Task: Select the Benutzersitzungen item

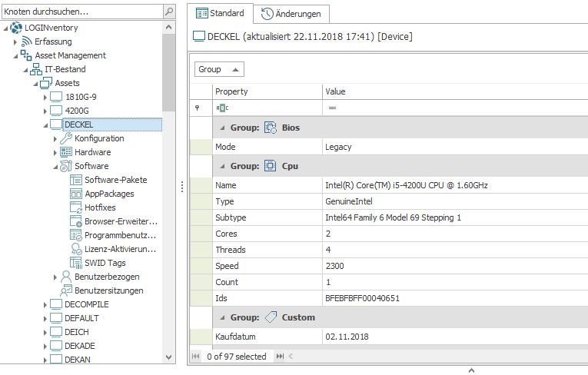Action: coord(108,290)
